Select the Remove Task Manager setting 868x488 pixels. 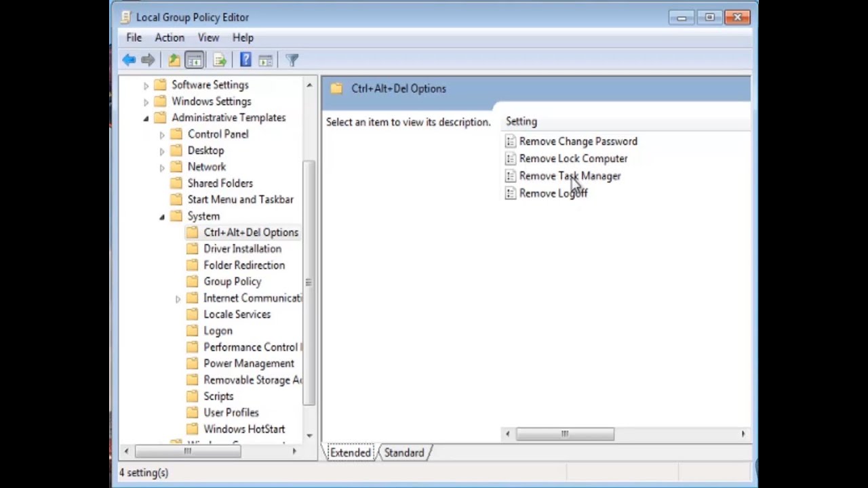(x=570, y=176)
